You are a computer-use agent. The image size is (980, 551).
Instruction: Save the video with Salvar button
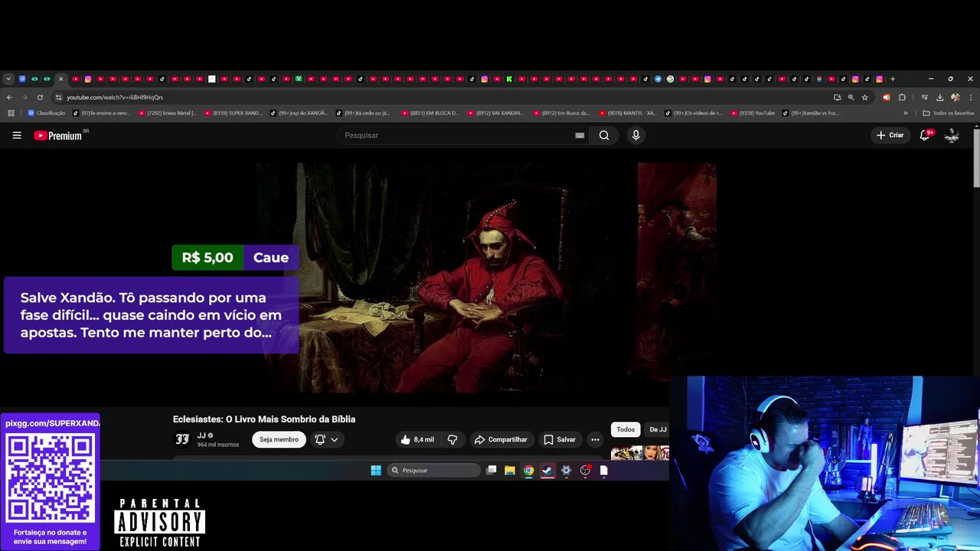[560, 439]
